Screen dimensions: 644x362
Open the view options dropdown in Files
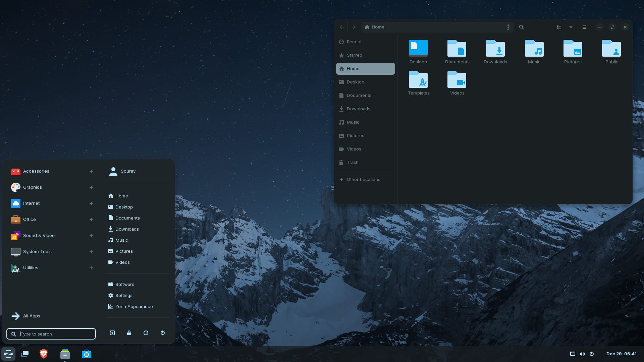pyautogui.click(x=571, y=27)
